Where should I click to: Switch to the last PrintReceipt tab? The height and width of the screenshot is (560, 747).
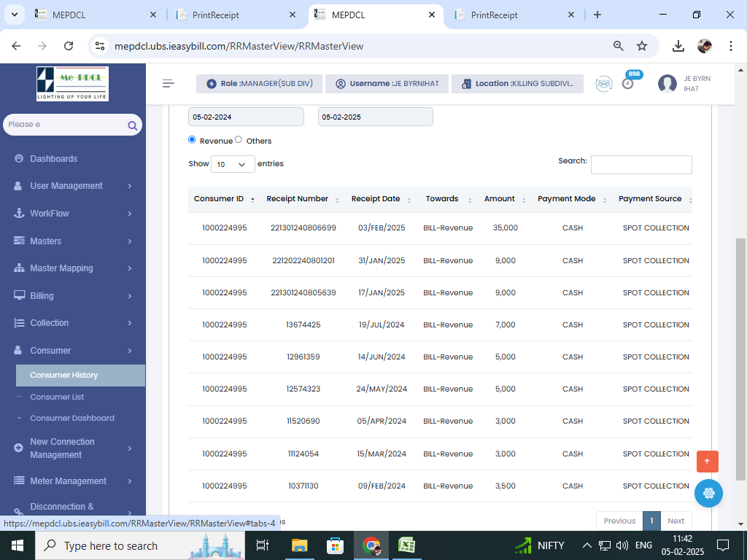coord(514,15)
